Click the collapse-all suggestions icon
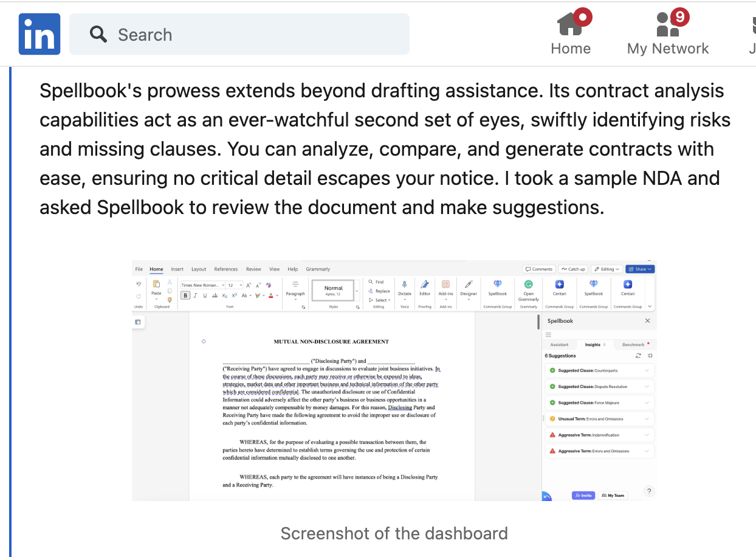Screen dimensions: 756x557 pyautogui.click(x=650, y=356)
